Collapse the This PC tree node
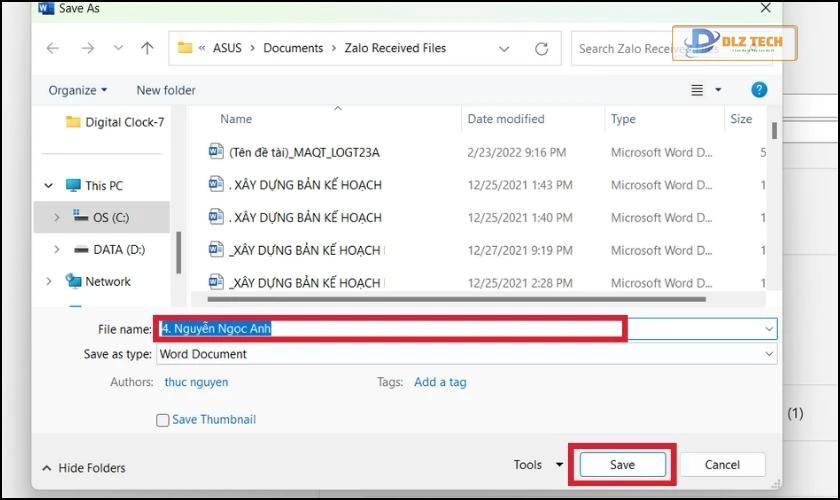The width and height of the screenshot is (840, 500). coord(49,185)
